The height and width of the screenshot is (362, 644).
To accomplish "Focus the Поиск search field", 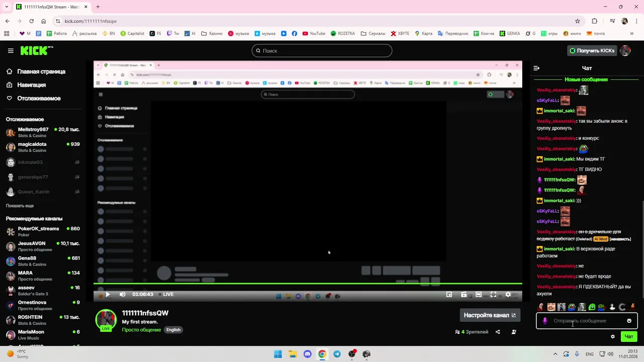I will pos(322,51).
